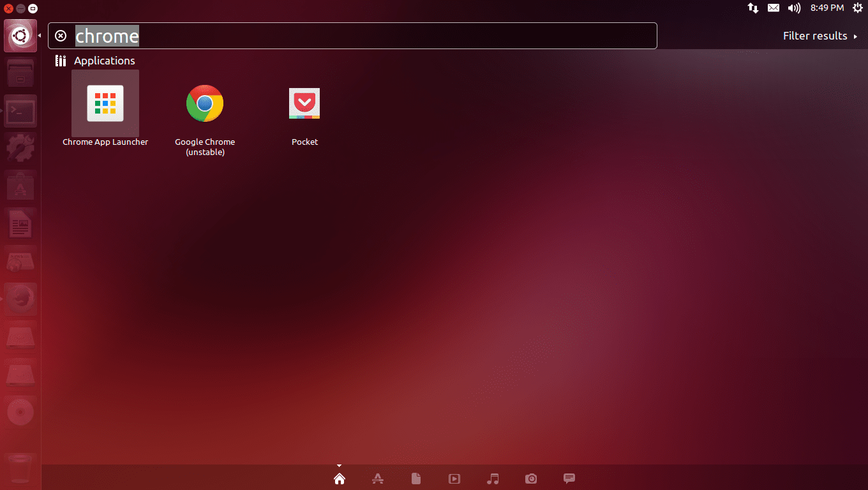Switch to the Music lens
Viewport: 868px width, 490px height.
pyautogui.click(x=493, y=479)
